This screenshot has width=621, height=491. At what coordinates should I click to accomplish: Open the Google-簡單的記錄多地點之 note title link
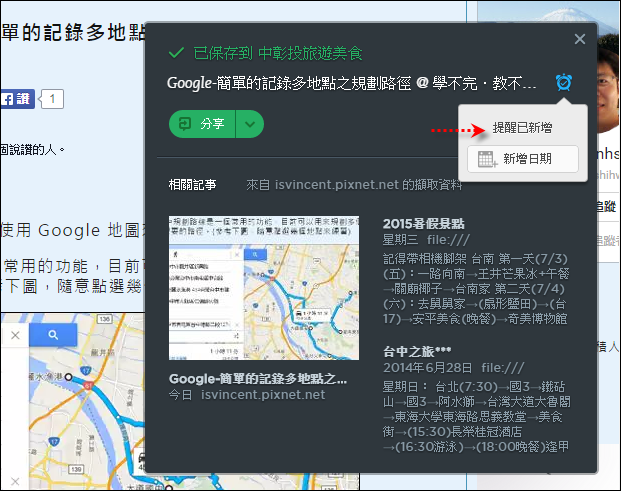pyautogui.click(x=258, y=379)
